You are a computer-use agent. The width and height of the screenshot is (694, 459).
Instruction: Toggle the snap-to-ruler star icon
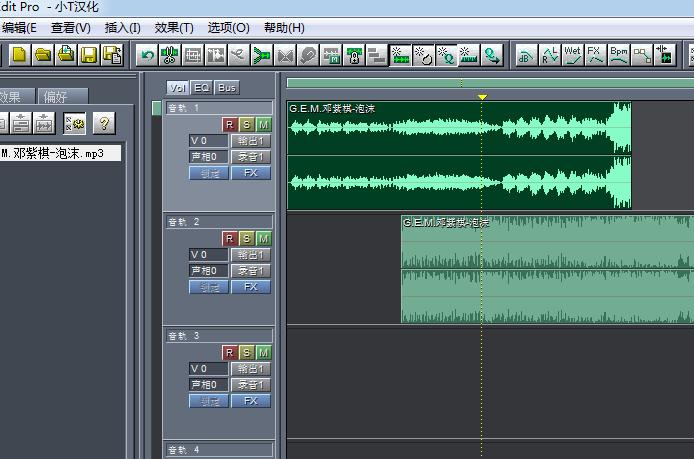[x=469, y=55]
